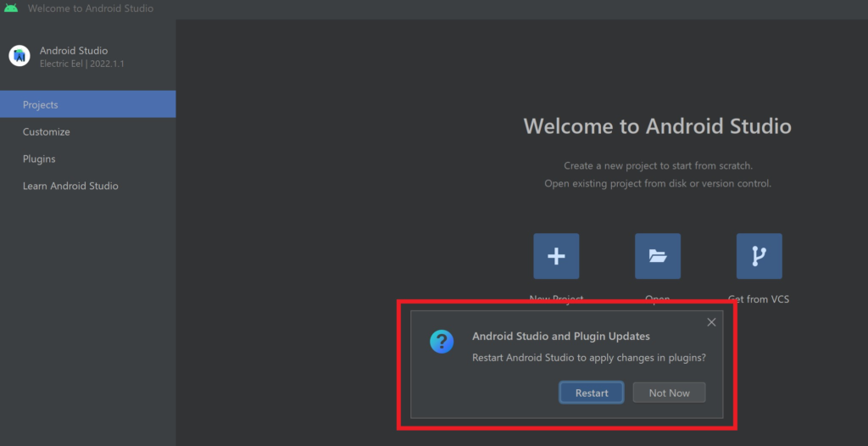The image size is (868, 446).
Task: Go to Learn Android Studio tab
Action: (x=70, y=187)
